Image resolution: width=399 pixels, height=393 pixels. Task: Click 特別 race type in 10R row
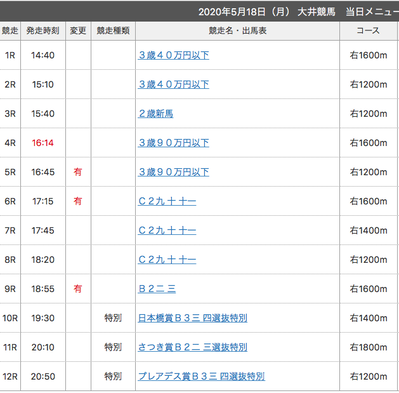pyautogui.click(x=113, y=318)
